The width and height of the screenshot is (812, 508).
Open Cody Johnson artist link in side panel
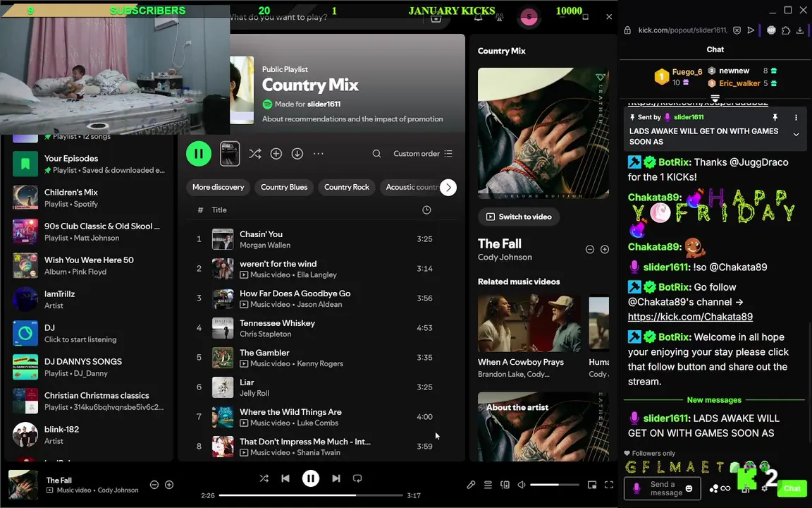[x=505, y=257]
